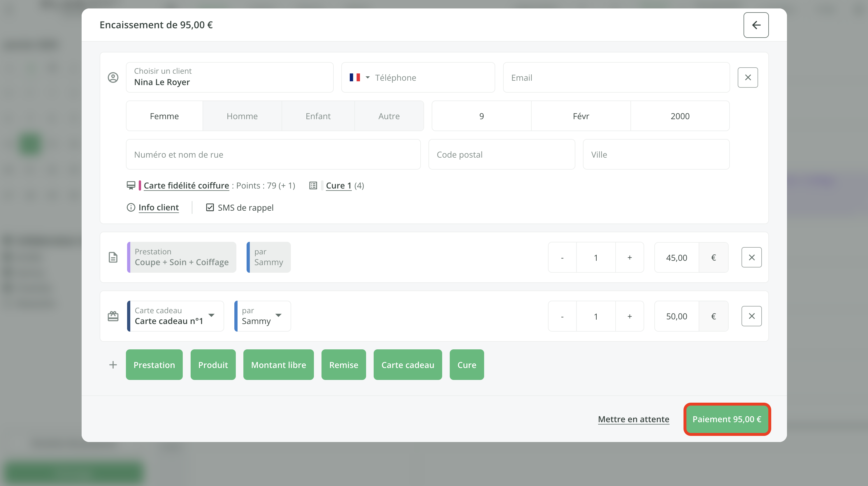Delete the Coupe + Soin + Coiffage line
The image size is (868, 486).
[751, 257]
